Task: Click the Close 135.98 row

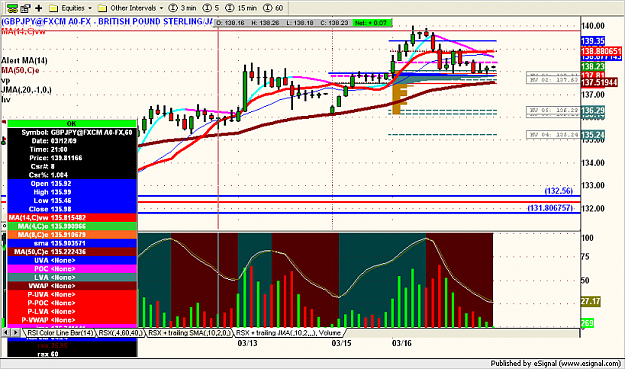Action: click(72, 209)
